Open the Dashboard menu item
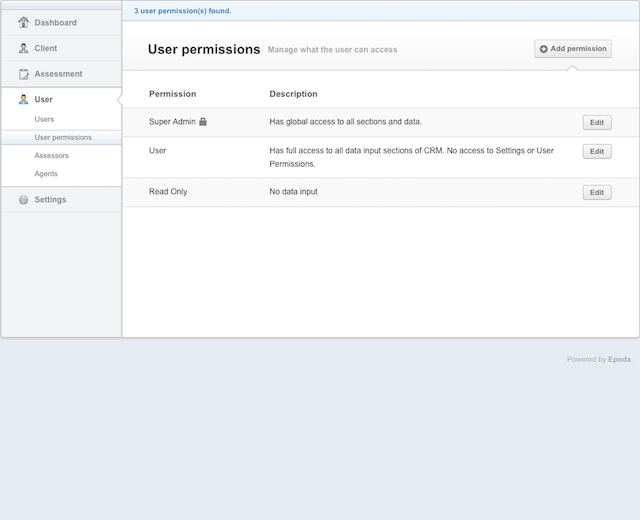The image size is (640, 520). [61, 23]
